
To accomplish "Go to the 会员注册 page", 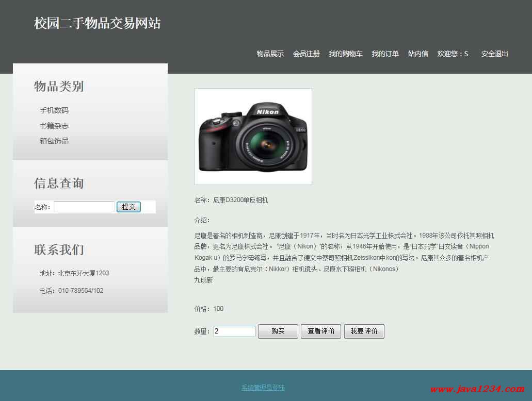I will click(x=306, y=54).
